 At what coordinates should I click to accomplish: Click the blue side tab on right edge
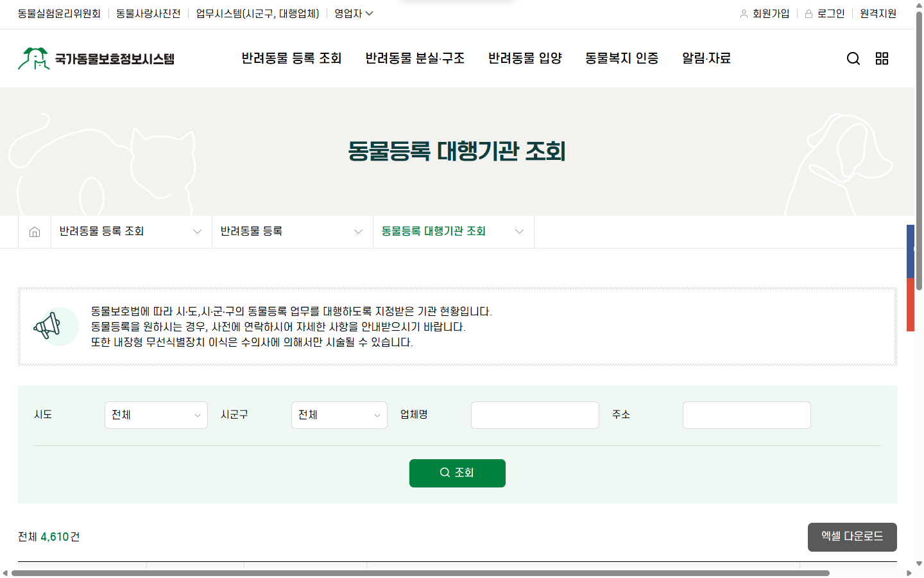tap(911, 251)
